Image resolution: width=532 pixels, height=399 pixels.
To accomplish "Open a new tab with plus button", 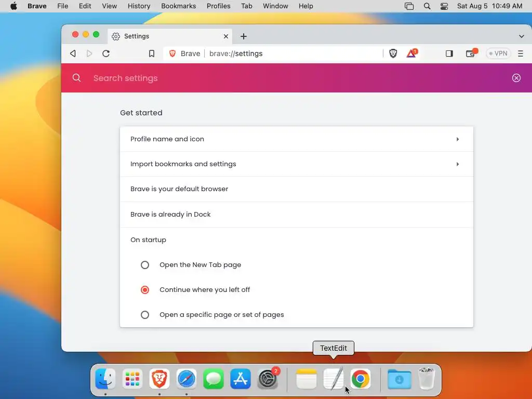I will pyautogui.click(x=244, y=36).
